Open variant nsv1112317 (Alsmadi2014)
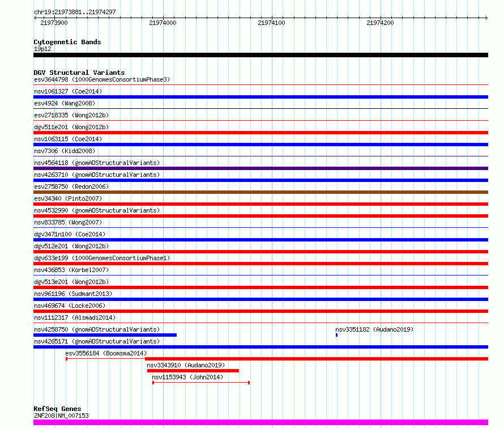This screenshot has height=428, width=504. pyautogui.click(x=75, y=317)
